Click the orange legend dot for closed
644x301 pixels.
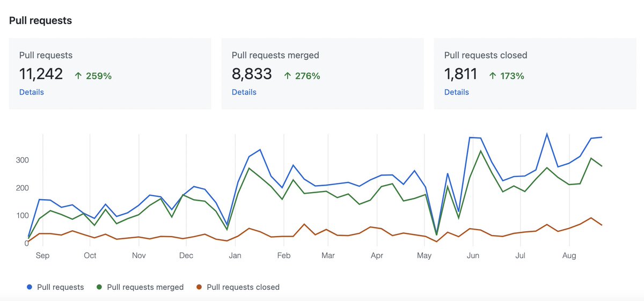[199, 287]
